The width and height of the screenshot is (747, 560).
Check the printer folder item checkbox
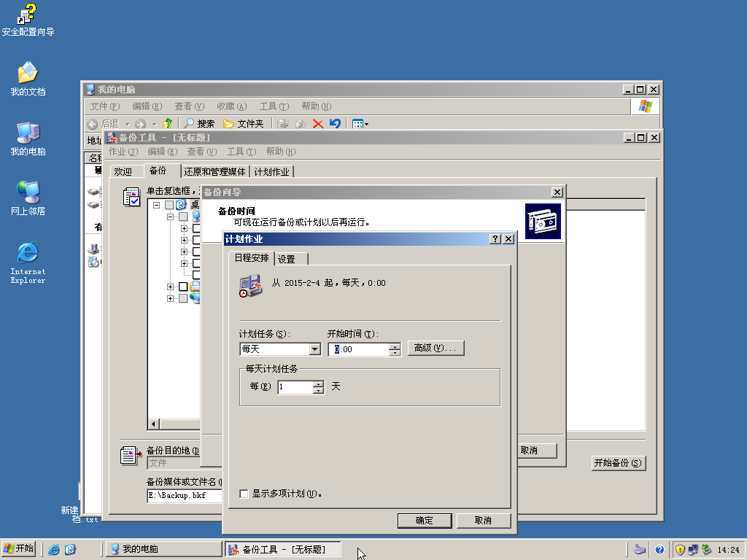coord(183,287)
